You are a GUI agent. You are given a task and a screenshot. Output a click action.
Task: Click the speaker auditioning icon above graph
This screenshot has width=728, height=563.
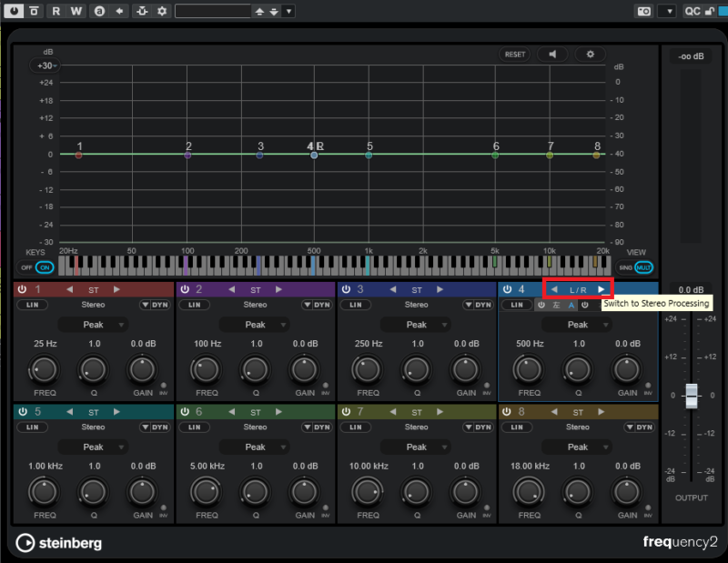(552, 55)
